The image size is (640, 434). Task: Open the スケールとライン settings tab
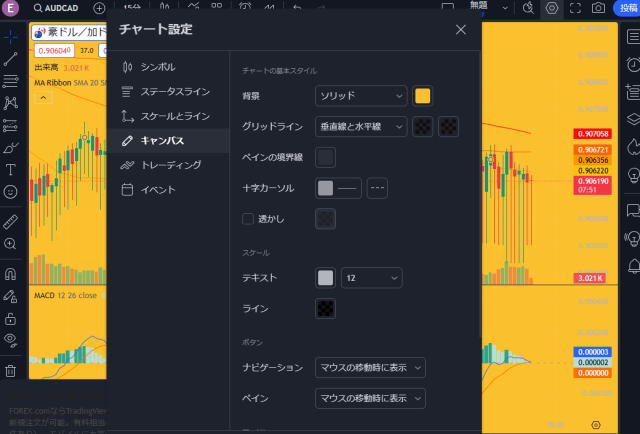point(169,116)
